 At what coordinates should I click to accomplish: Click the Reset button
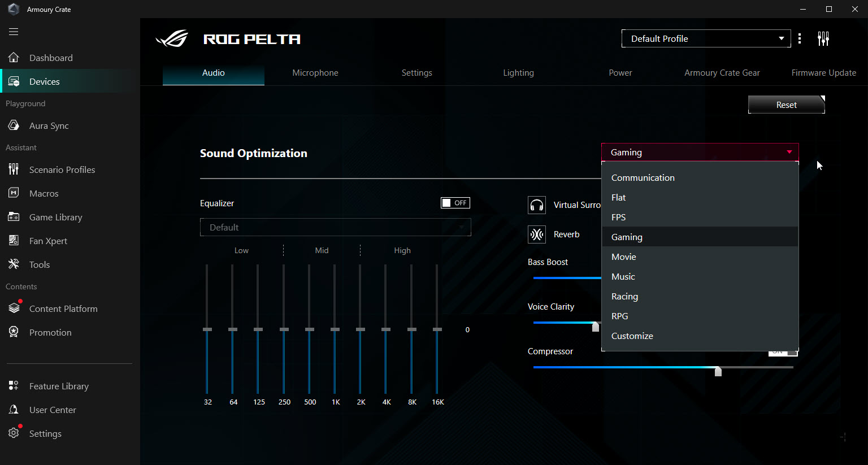787,105
